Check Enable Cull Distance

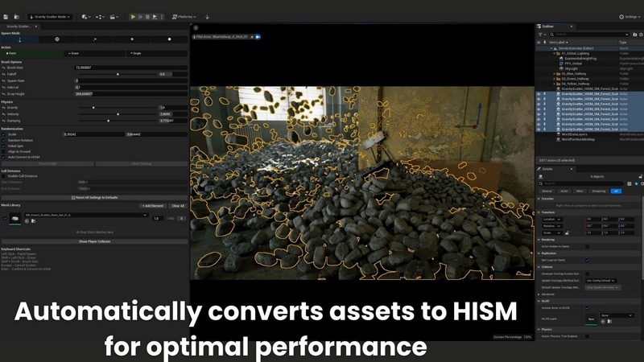[x=3, y=175]
